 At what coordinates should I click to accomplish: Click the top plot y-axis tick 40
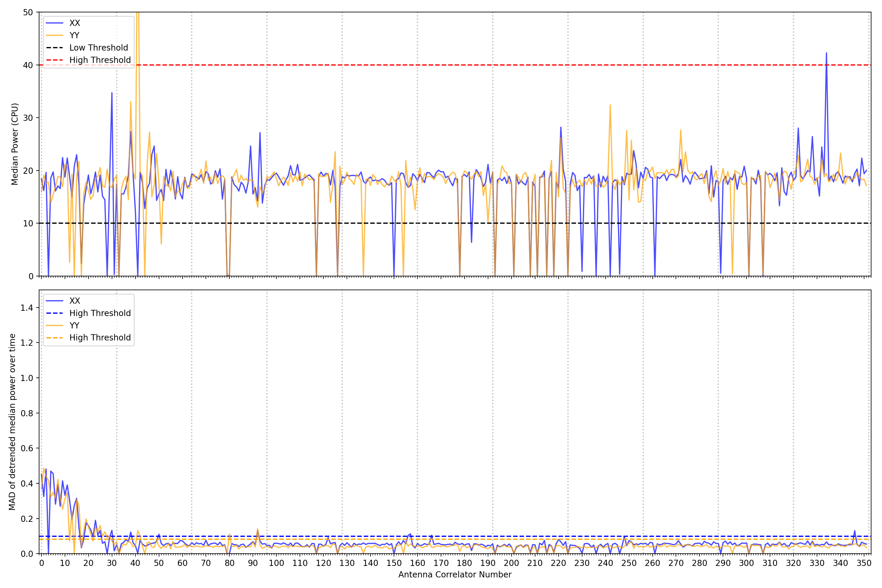pos(28,65)
